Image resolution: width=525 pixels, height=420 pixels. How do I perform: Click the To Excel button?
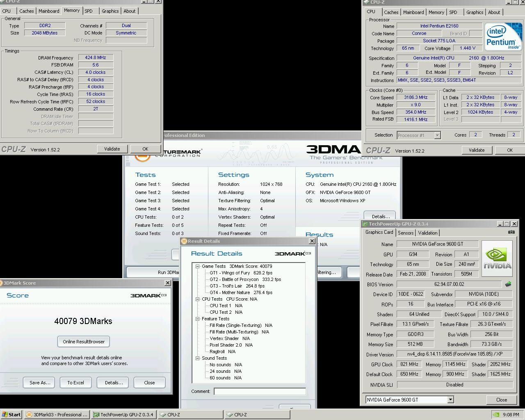pos(75,383)
